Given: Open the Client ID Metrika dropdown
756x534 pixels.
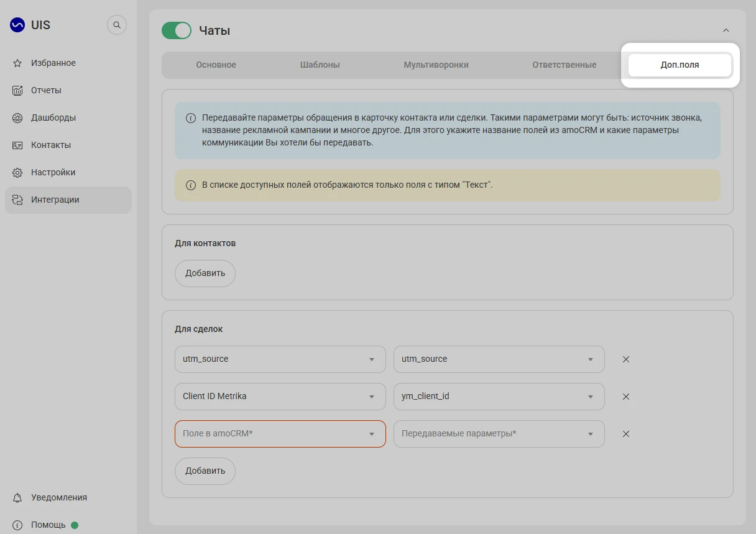Looking at the screenshot, I should point(280,397).
